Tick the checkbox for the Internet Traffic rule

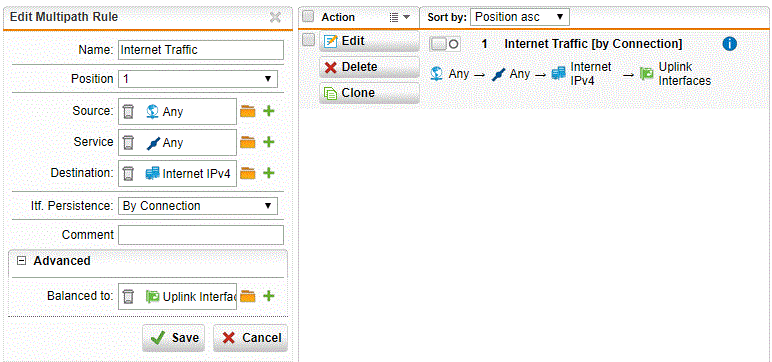(308, 40)
